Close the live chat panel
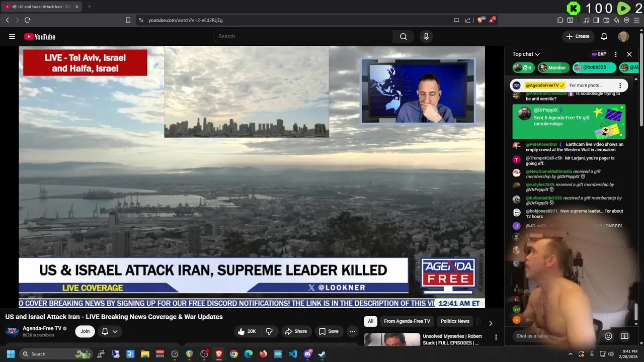 [x=629, y=54]
